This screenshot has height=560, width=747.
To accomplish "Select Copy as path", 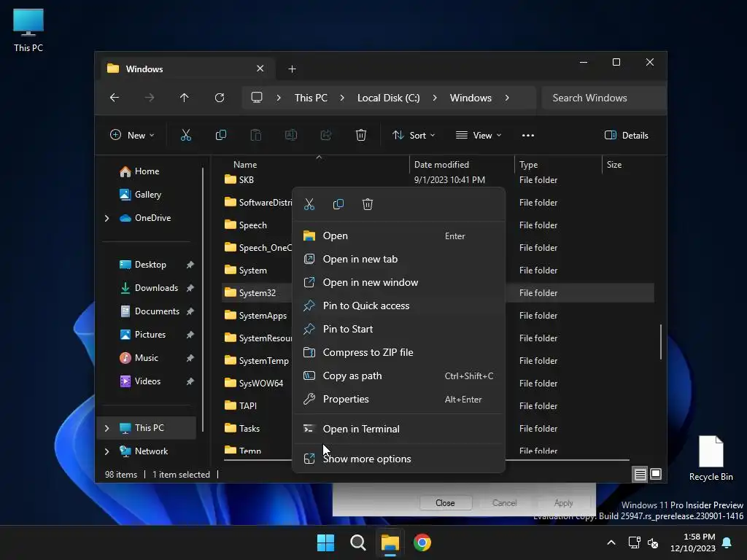I will click(398, 376).
